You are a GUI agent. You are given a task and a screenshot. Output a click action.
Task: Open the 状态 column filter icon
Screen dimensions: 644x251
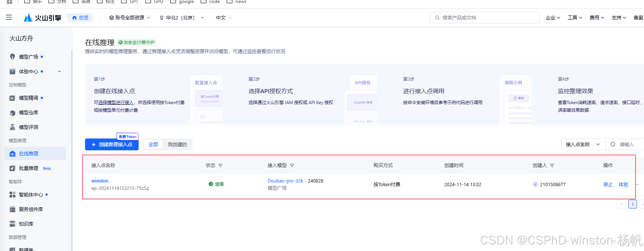(x=220, y=166)
